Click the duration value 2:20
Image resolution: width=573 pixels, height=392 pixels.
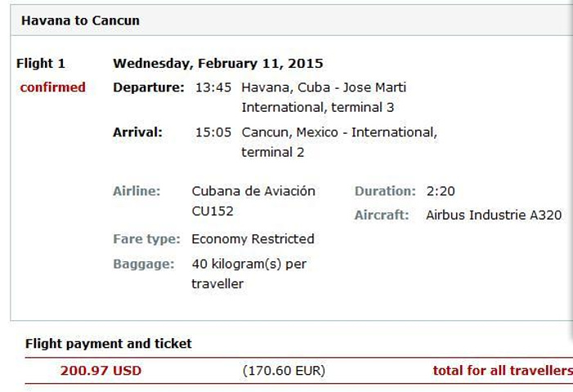441,191
